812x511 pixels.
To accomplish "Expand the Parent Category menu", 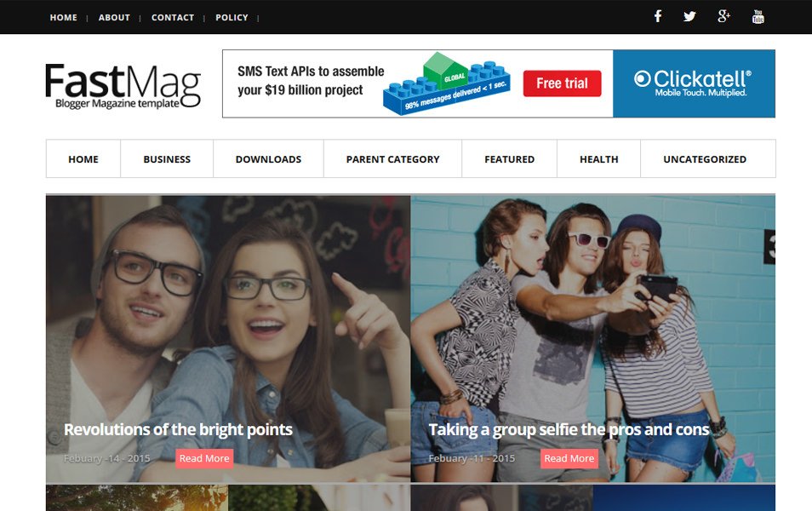I will pos(392,159).
